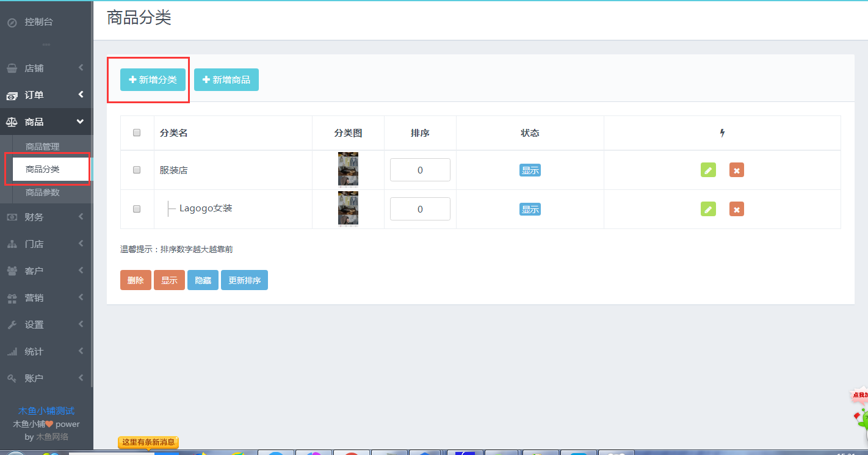
Task: Click the 控制台 compass icon in sidebar
Action: pos(12,23)
